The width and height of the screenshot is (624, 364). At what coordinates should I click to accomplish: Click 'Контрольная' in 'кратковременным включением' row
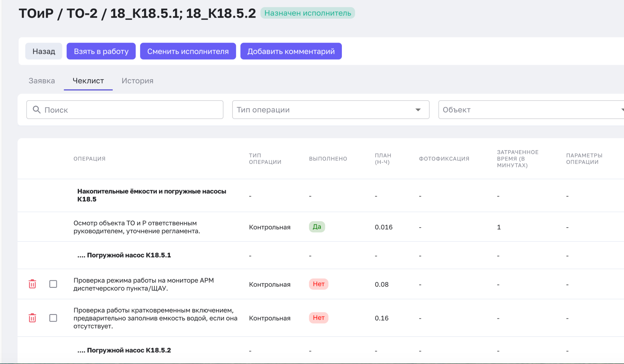click(x=270, y=318)
